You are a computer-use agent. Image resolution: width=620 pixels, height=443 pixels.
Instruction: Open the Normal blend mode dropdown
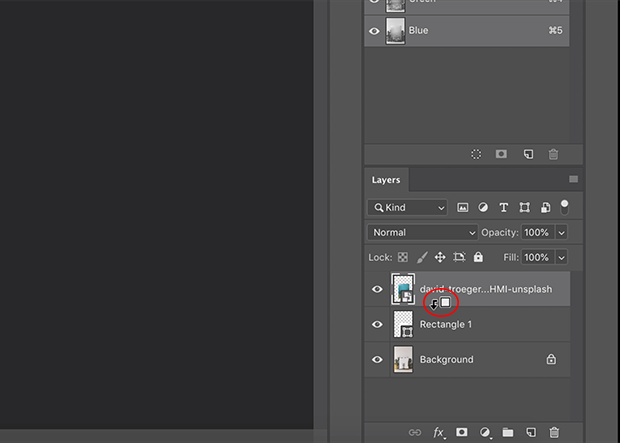point(422,233)
